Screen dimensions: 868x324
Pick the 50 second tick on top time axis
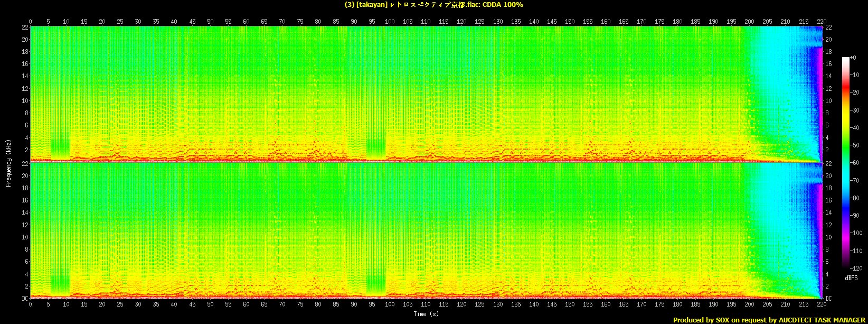tap(210, 22)
